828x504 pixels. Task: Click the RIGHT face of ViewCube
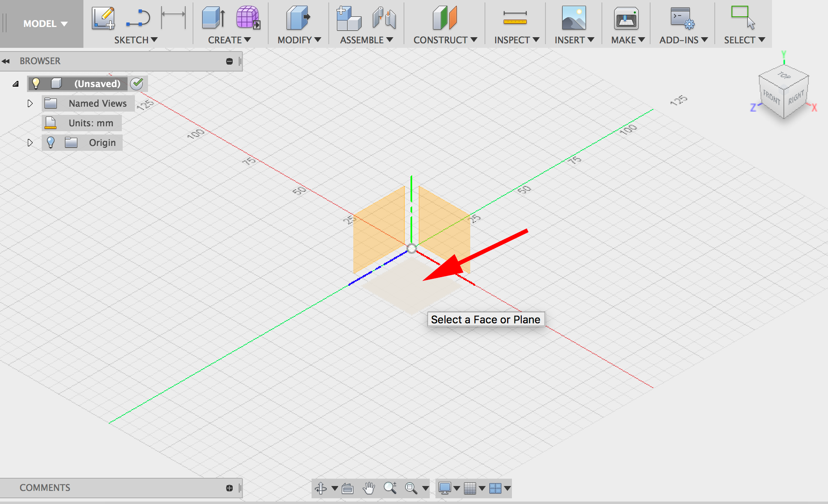coord(796,97)
